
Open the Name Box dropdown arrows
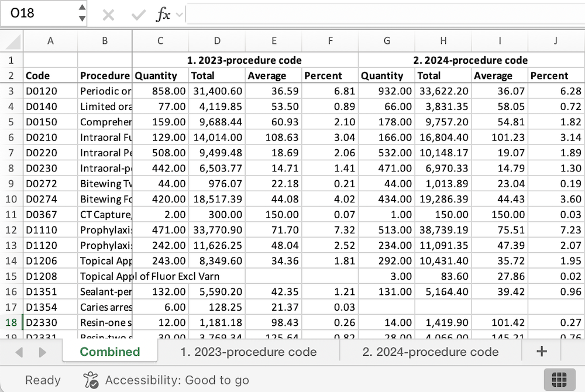pos(82,13)
